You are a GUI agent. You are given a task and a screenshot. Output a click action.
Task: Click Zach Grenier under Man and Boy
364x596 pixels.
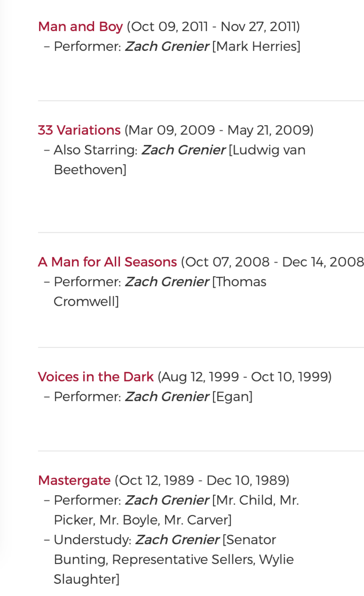point(167,46)
